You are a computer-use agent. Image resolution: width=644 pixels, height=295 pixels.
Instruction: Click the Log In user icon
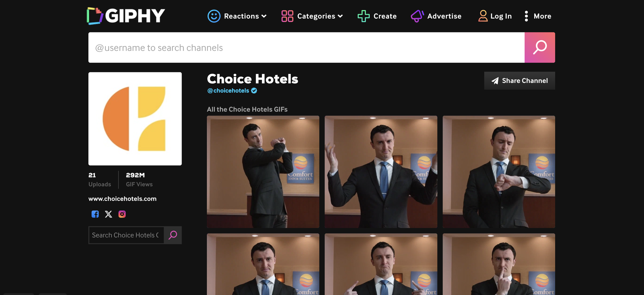pos(483,16)
